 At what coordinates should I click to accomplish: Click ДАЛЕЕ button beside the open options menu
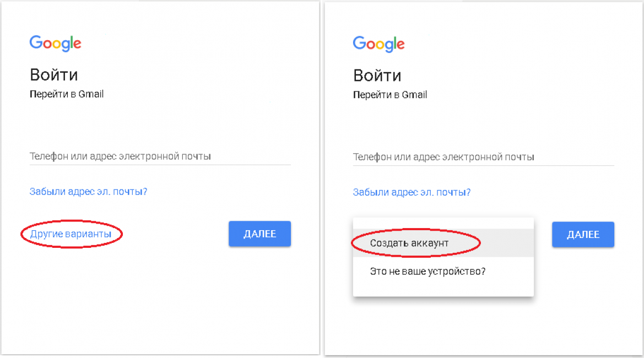[x=583, y=235]
